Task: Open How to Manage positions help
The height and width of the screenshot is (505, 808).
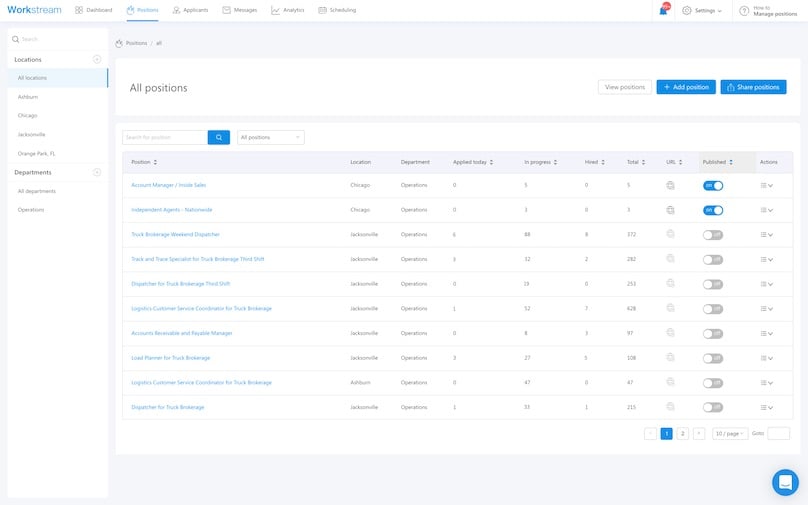Action: pos(768,10)
